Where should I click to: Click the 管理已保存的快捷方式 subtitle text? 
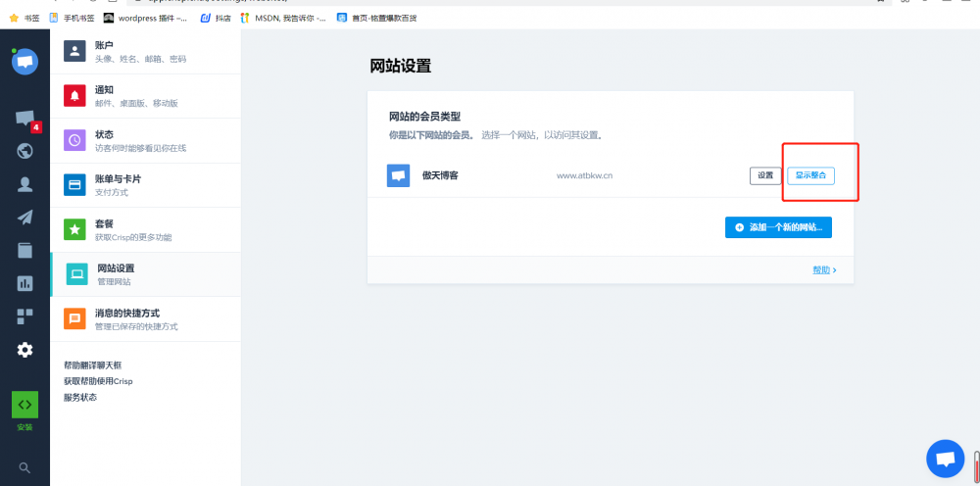(x=136, y=326)
